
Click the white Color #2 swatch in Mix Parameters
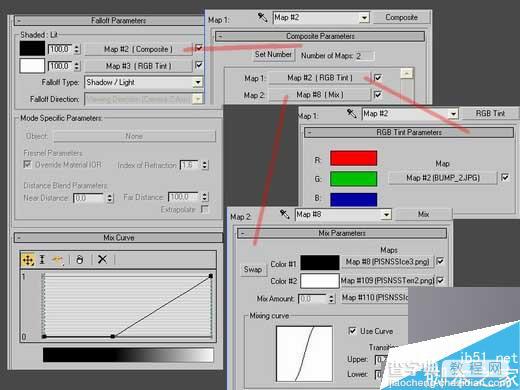pos(320,281)
